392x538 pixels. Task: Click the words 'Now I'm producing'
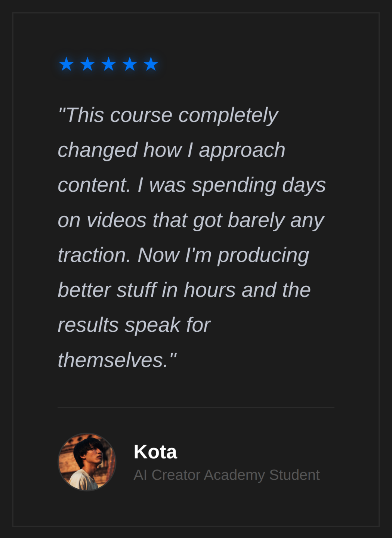pos(223,255)
